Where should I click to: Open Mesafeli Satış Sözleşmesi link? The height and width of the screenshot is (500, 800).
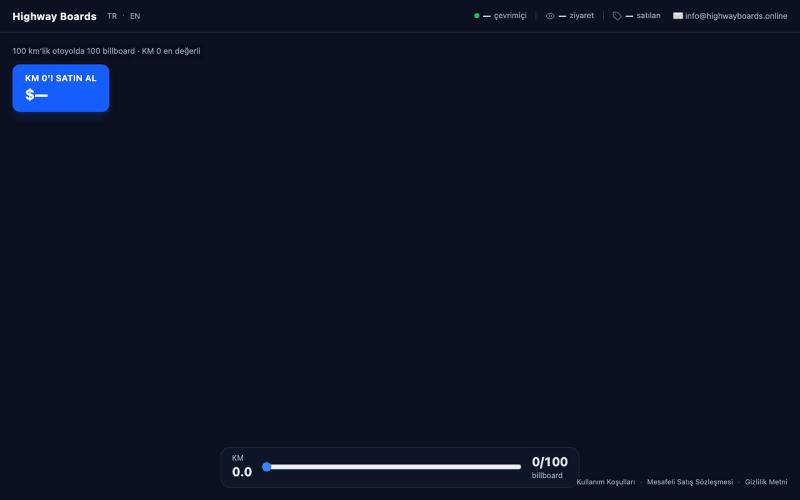click(x=690, y=482)
